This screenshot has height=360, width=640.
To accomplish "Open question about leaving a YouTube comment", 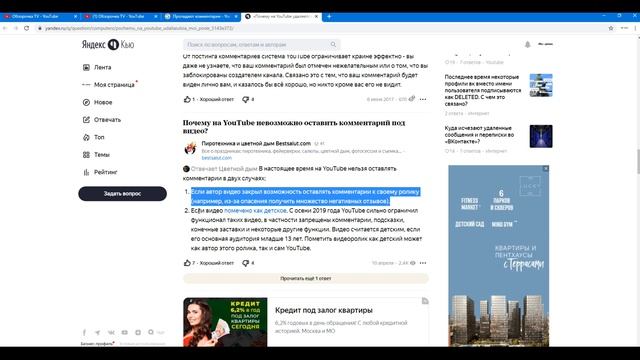I will tap(294, 127).
